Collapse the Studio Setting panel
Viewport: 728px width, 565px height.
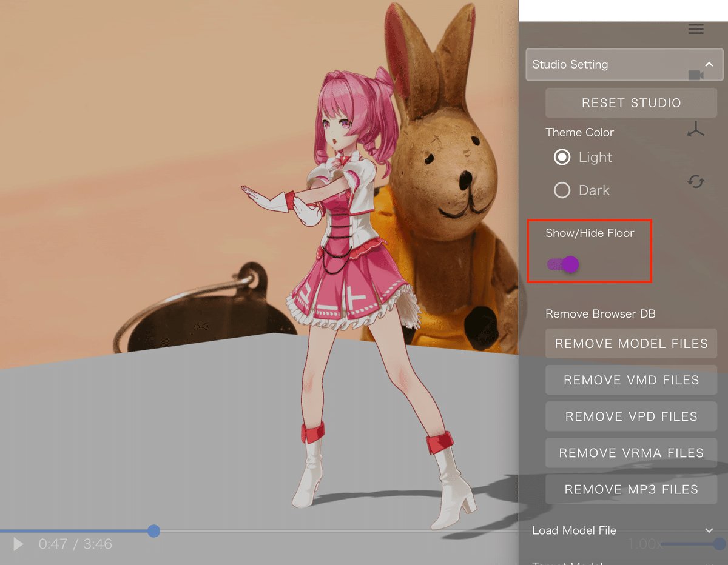(x=709, y=64)
